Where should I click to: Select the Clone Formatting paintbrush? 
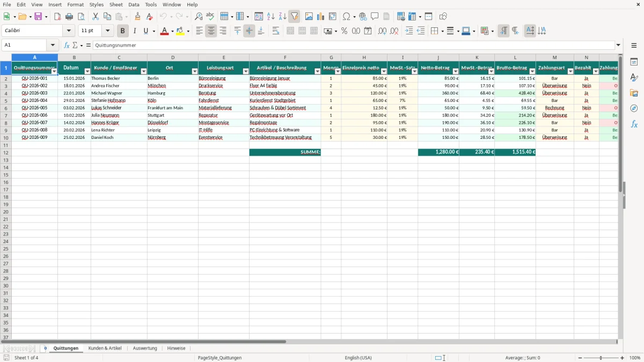[x=137, y=17]
